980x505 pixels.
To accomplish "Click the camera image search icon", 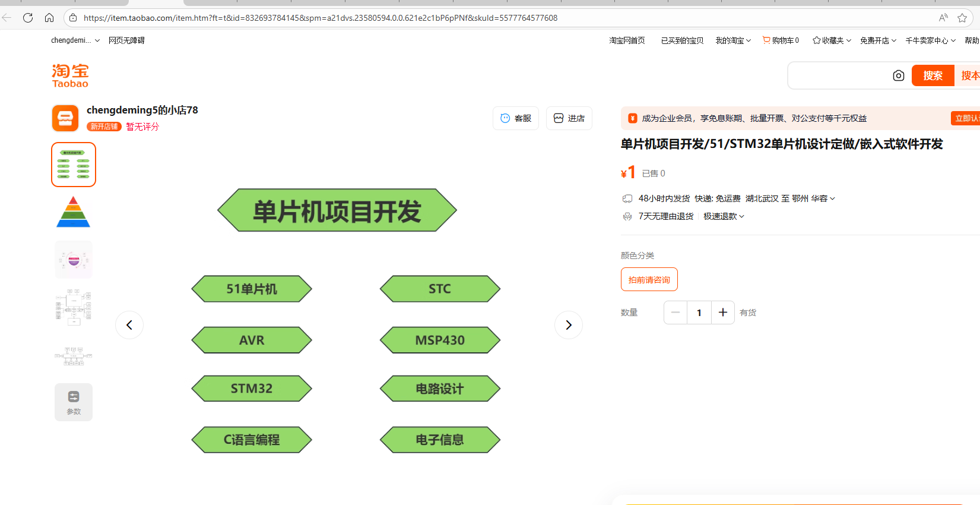I will [898, 75].
